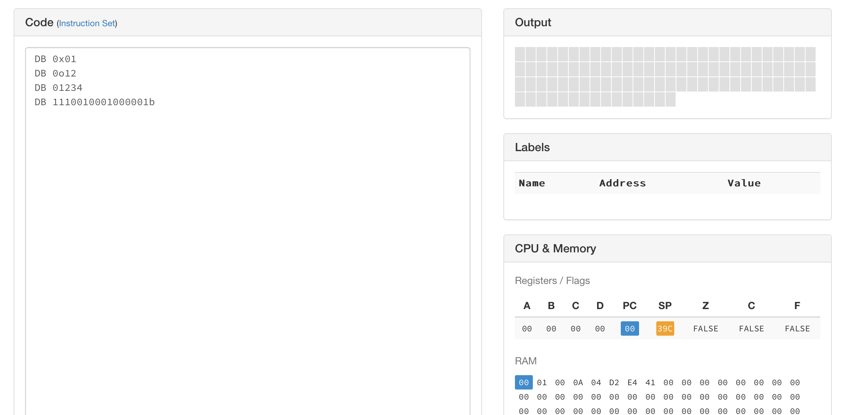Click the A register column header
The height and width of the screenshot is (415, 868).
[x=527, y=306]
